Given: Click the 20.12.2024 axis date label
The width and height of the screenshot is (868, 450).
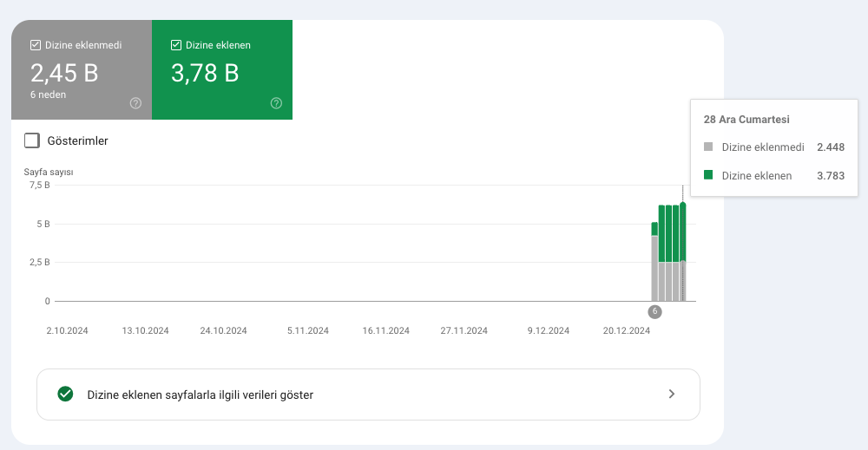Looking at the screenshot, I should tap(627, 330).
